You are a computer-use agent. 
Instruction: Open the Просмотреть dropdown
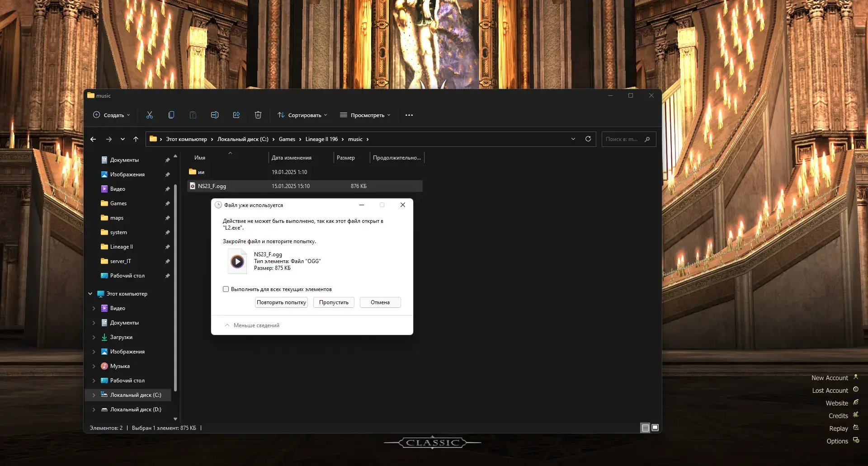pos(365,115)
